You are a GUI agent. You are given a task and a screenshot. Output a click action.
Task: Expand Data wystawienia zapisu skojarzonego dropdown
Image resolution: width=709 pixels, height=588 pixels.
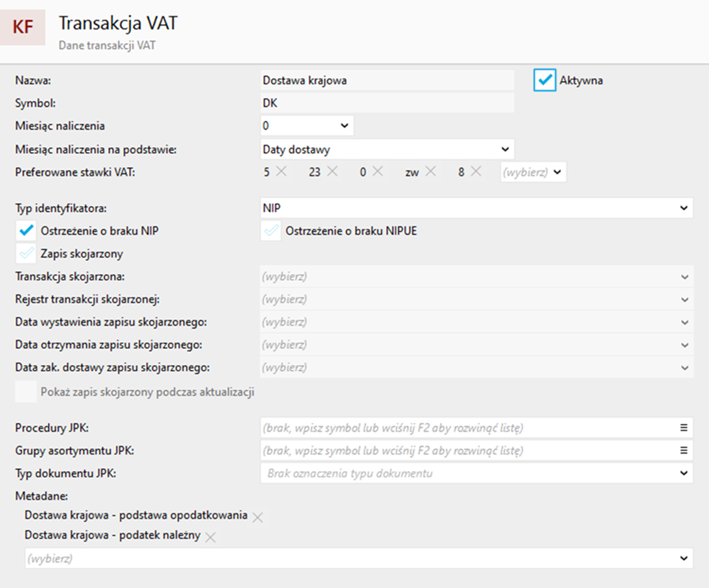tap(477, 322)
